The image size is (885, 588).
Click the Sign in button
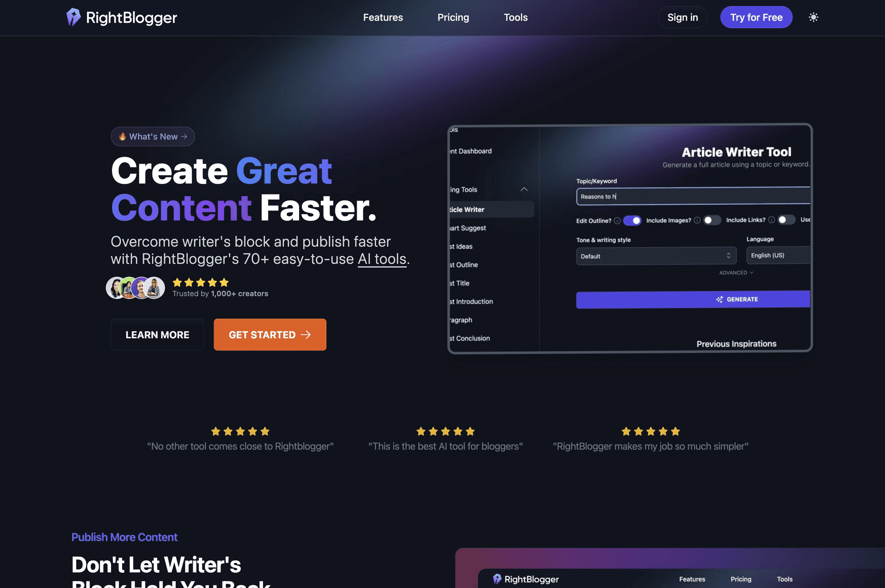click(x=683, y=17)
